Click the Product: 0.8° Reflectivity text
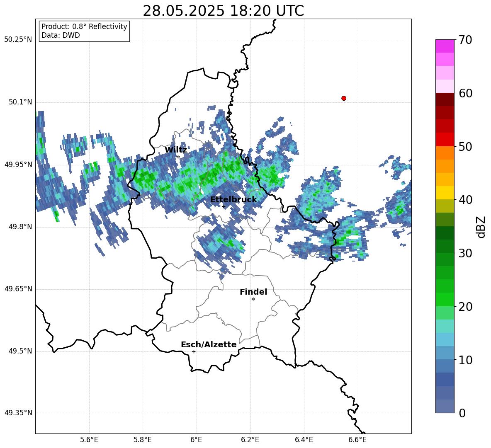Viewport: 491px width, 448px height. 84,26
